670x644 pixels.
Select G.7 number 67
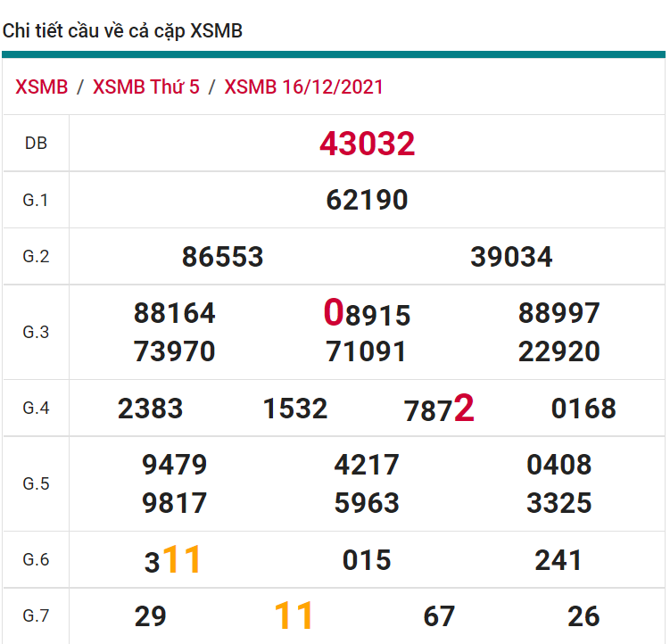[x=439, y=616]
